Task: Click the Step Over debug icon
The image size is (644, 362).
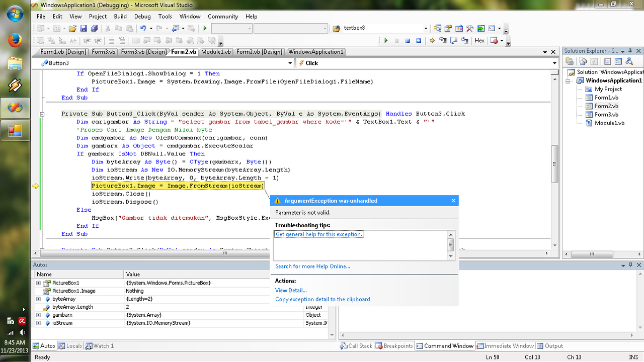Action: pyautogui.click(x=454, y=41)
